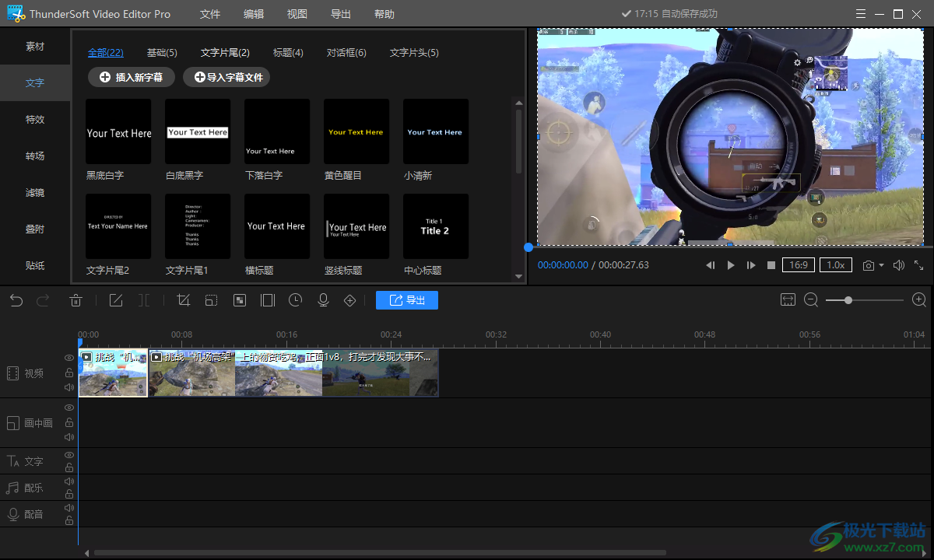Toggle visibility of the picture-in-picture track
Image resolution: width=934 pixels, height=560 pixels.
(x=69, y=408)
